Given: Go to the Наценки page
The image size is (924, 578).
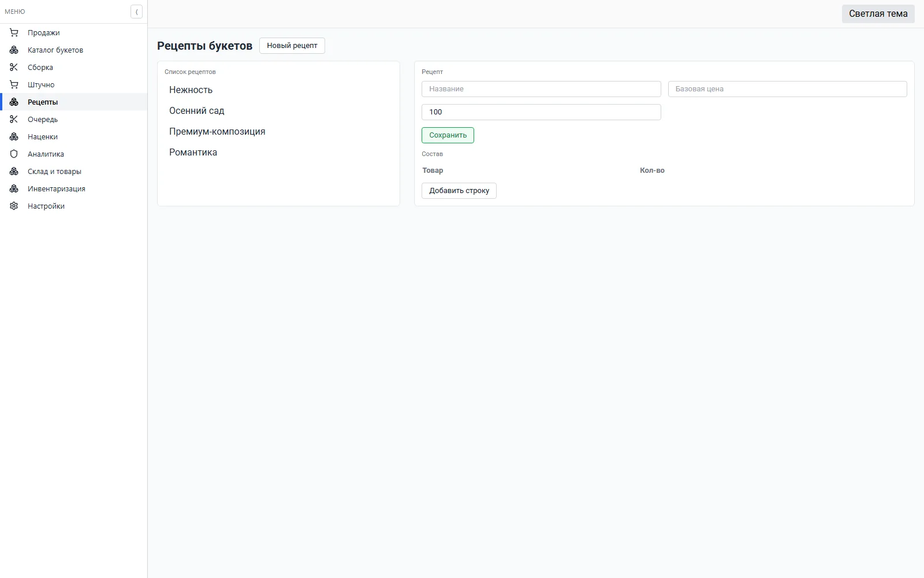Looking at the screenshot, I should point(73,136).
